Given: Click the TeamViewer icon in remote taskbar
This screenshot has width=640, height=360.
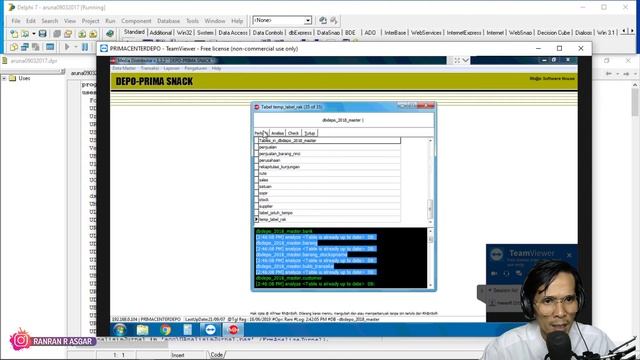Looking at the screenshot, I should (210, 329).
